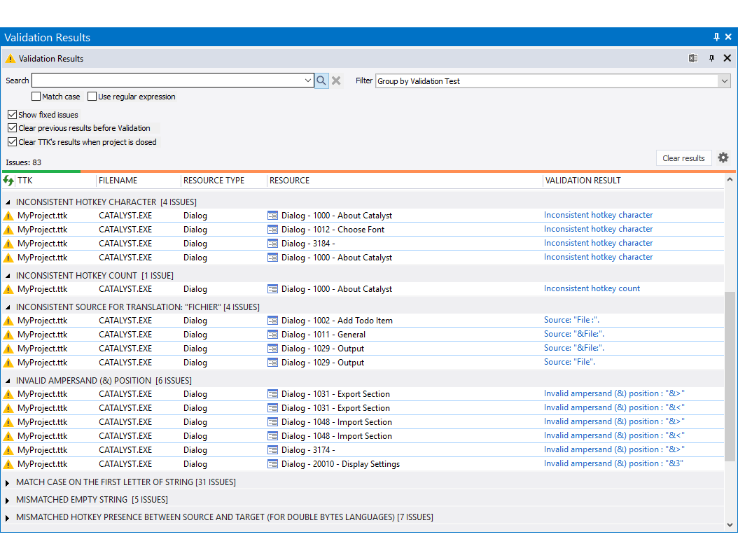This screenshot has height=560, width=738.
Task: Open the Inconsistent hotkey count link
Action: (592, 288)
